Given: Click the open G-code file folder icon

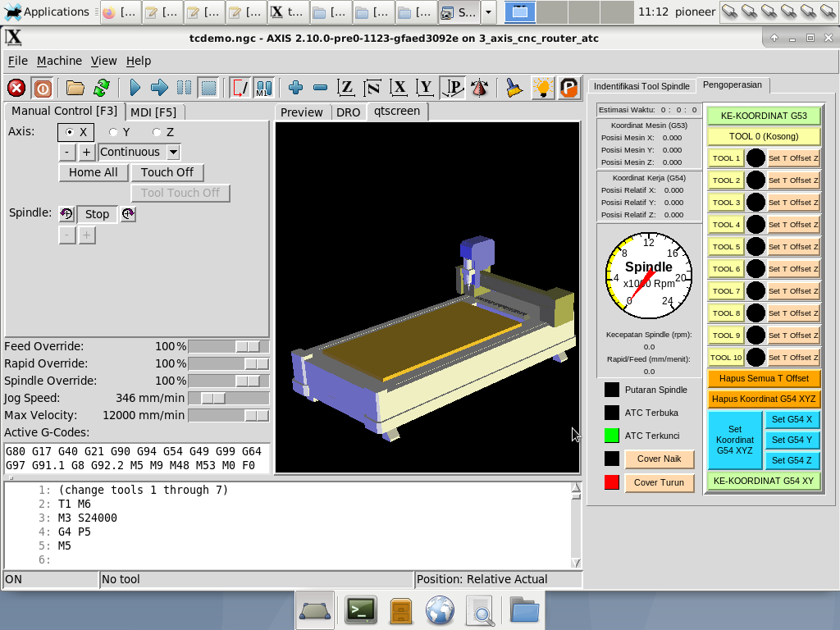Looking at the screenshot, I should tap(75, 88).
